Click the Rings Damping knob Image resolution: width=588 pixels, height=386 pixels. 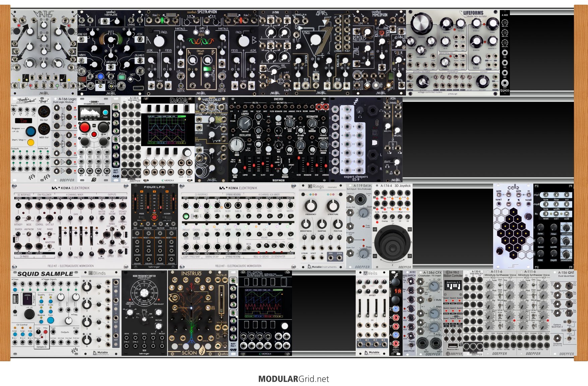tap(322, 224)
